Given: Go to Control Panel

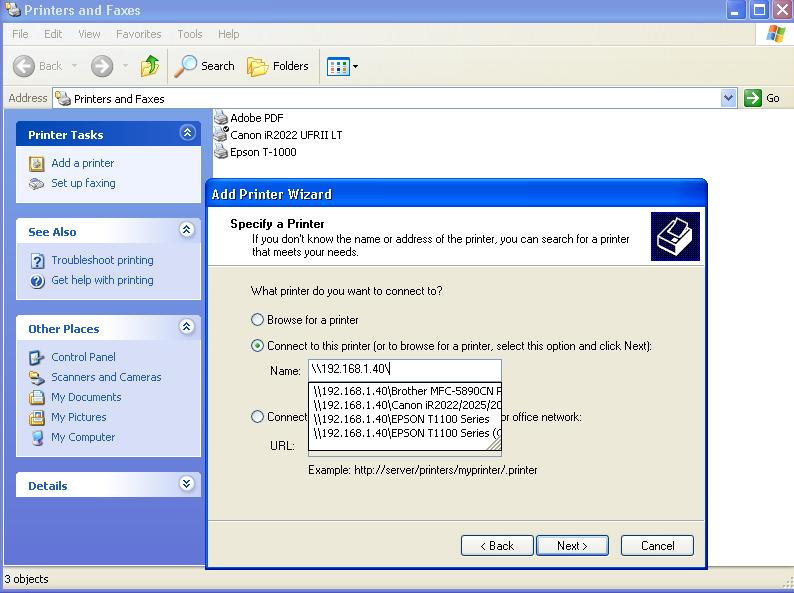Looking at the screenshot, I should [x=83, y=357].
